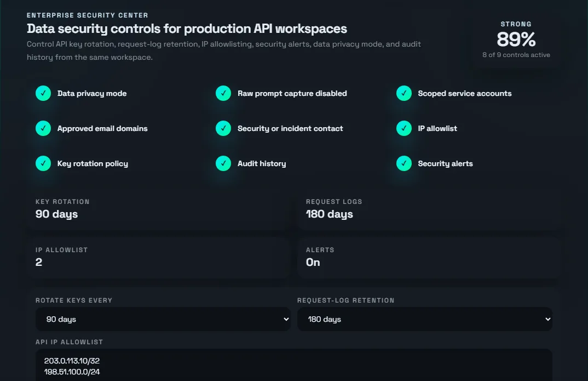Image resolution: width=588 pixels, height=381 pixels.
Task: Select the Request Logs 180 days stat card
Action: (x=429, y=209)
